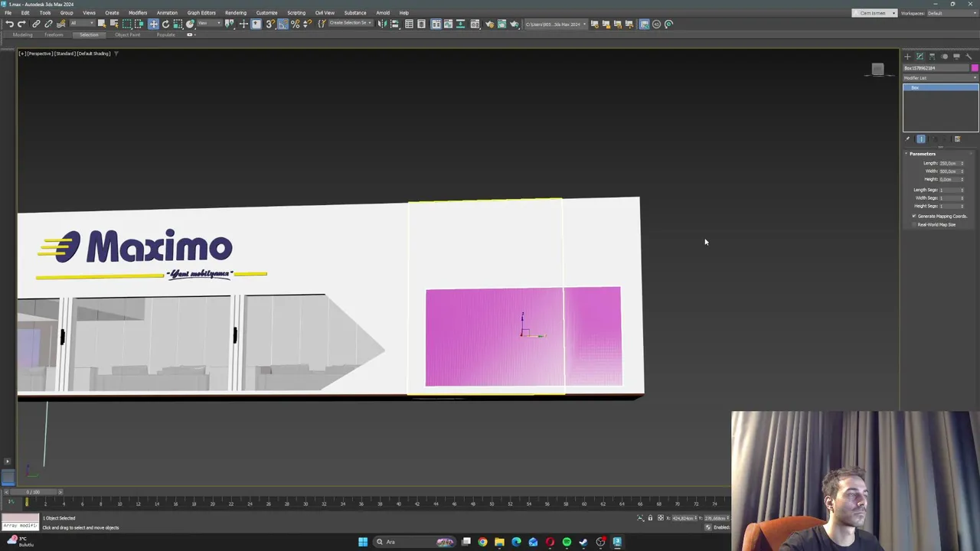Click the Width spinner arrows
The image size is (980, 551).
[962, 171]
